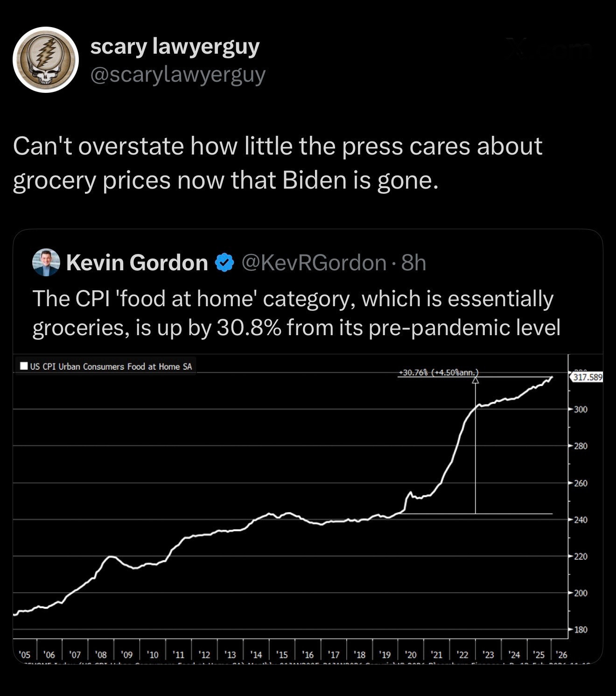Screen dimensions: 616x696
Task: Open the scary lawyerguy display name
Action: coord(175,47)
